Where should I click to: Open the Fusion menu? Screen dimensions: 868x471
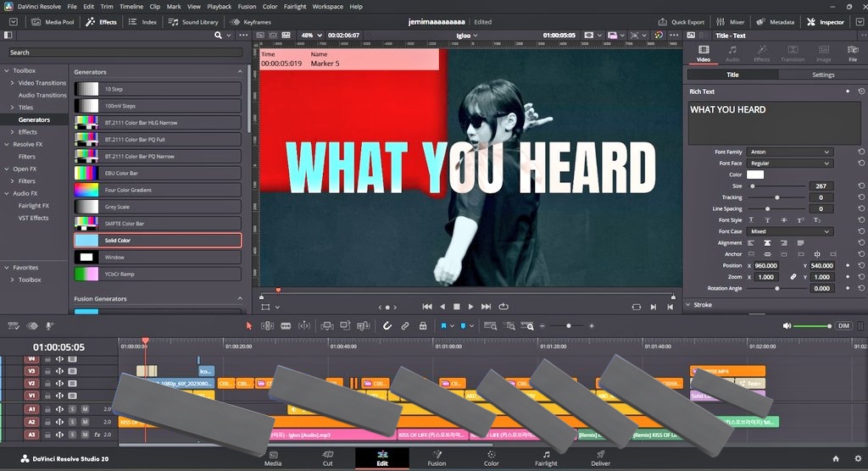(x=247, y=7)
